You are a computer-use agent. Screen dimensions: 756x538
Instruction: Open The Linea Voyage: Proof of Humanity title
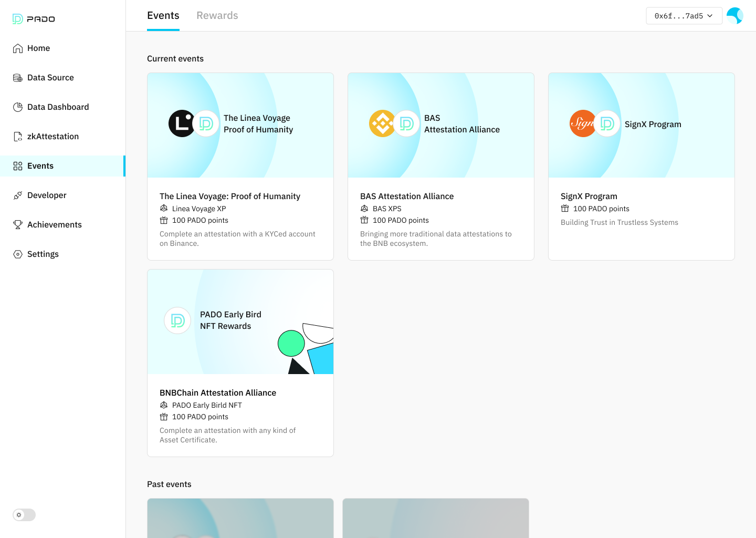(230, 196)
